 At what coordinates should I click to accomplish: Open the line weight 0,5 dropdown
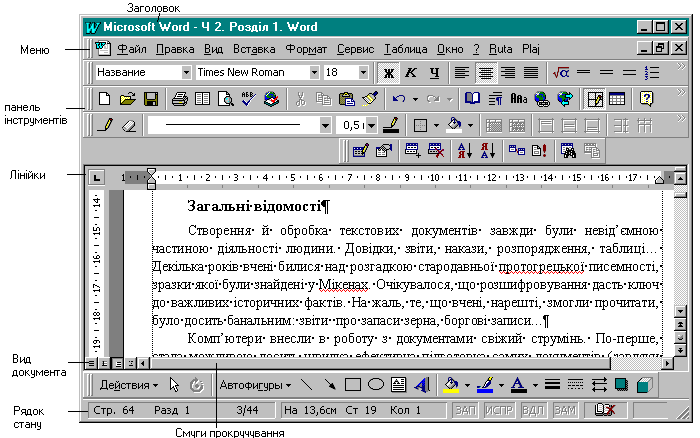coord(371,125)
